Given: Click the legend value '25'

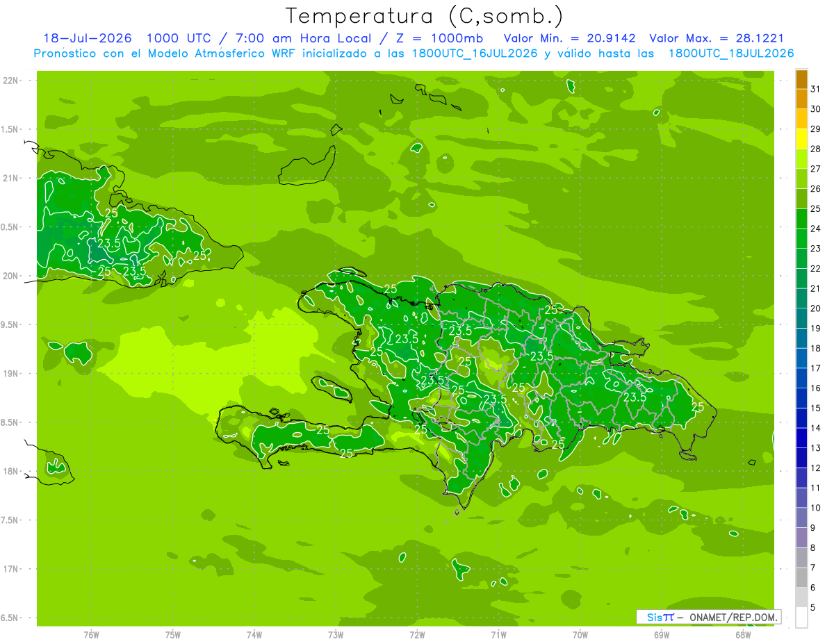Looking at the screenshot, I should pyautogui.click(x=815, y=208).
